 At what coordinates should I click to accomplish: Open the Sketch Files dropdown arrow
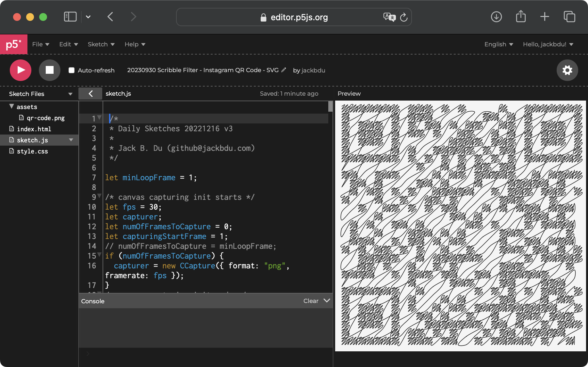(x=70, y=94)
